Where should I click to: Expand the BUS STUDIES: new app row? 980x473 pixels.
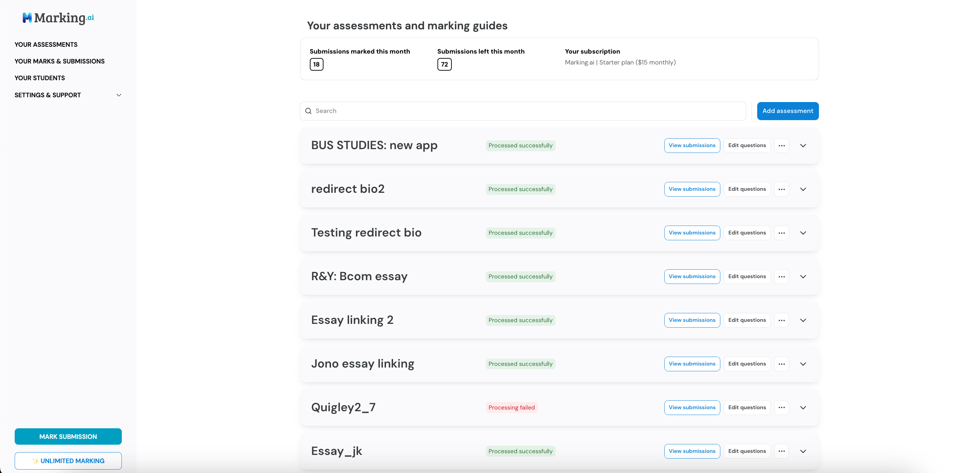point(803,145)
